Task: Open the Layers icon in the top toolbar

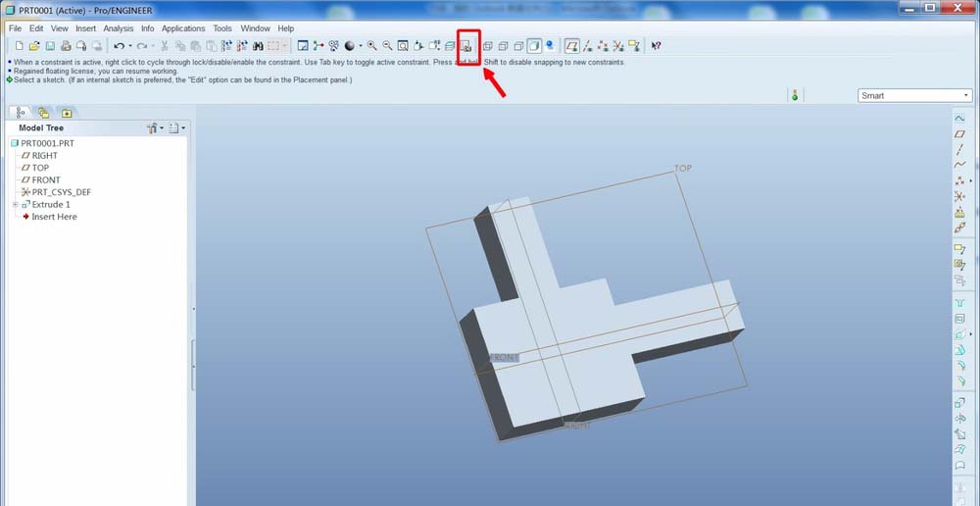Action: point(450,46)
